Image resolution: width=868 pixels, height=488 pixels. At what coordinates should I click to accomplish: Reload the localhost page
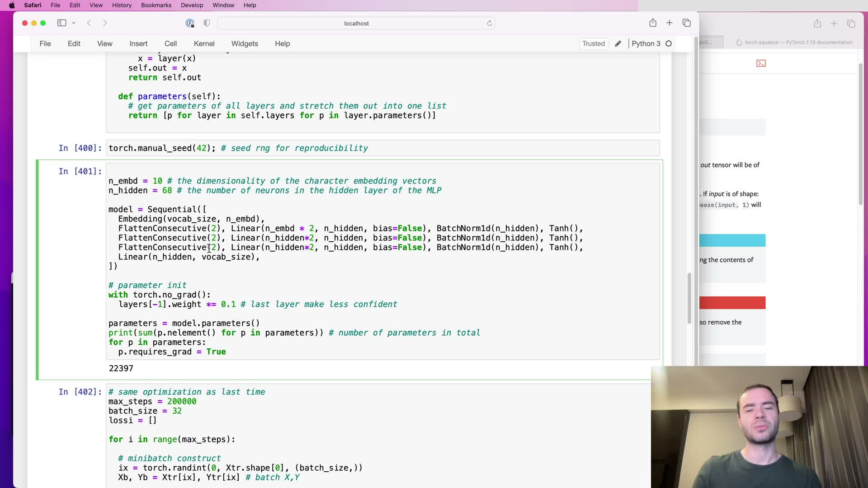[489, 23]
